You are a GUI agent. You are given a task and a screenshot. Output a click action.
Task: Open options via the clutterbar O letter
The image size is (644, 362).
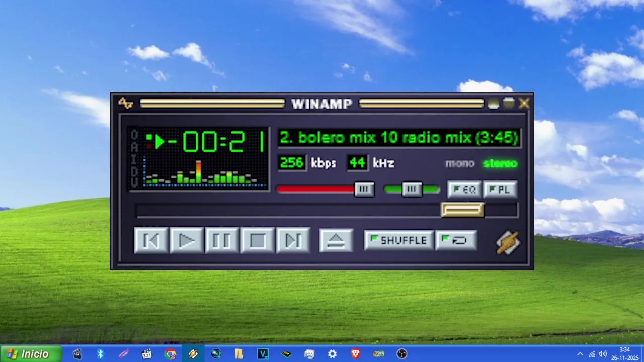(x=134, y=135)
